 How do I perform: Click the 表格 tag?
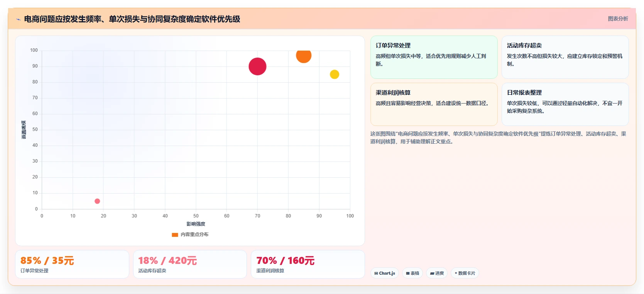pos(412,273)
